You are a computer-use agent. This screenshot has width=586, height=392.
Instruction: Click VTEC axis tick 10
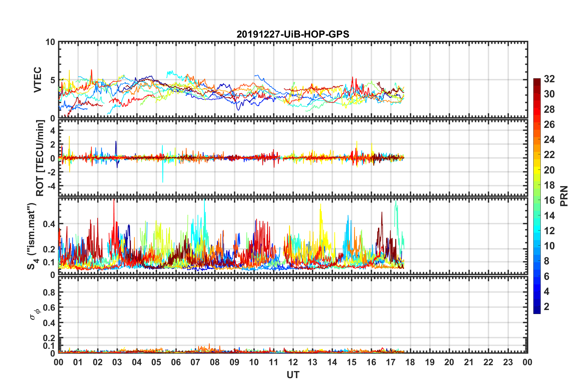click(50, 42)
